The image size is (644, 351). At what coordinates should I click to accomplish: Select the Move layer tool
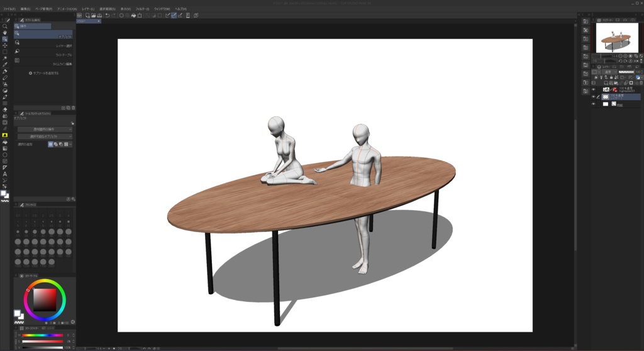(5, 45)
